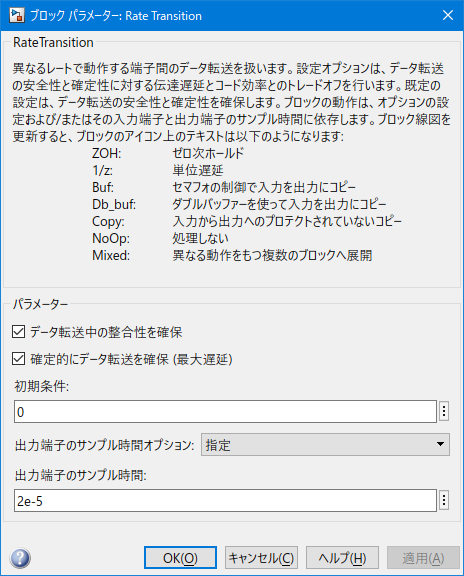Screen dimensions: 464x576
Task: Click the パラメーター group heading
Action: pyautogui.click(x=40, y=304)
